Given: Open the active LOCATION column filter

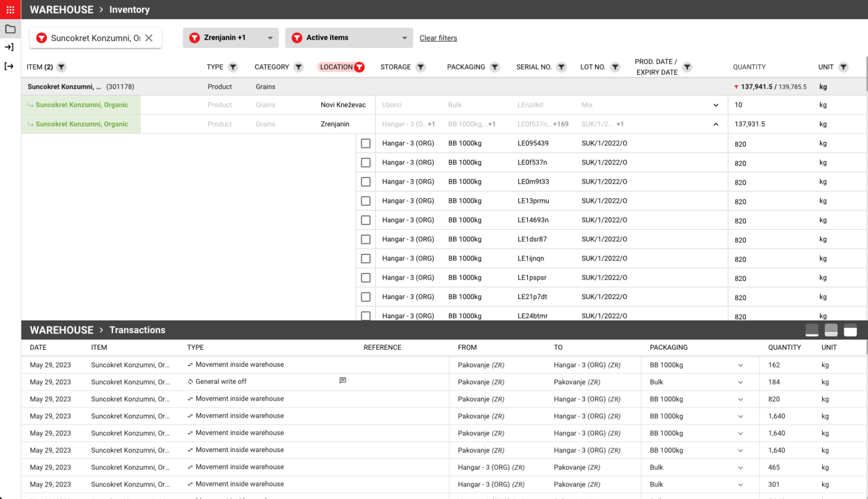Looking at the screenshot, I should tap(359, 67).
